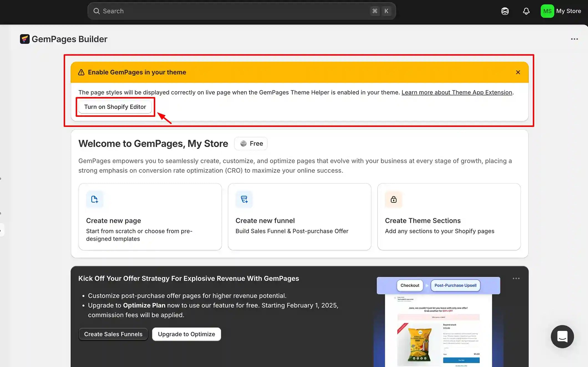Click the GemPages Builder logo icon
The image size is (588, 367).
[x=25, y=39]
